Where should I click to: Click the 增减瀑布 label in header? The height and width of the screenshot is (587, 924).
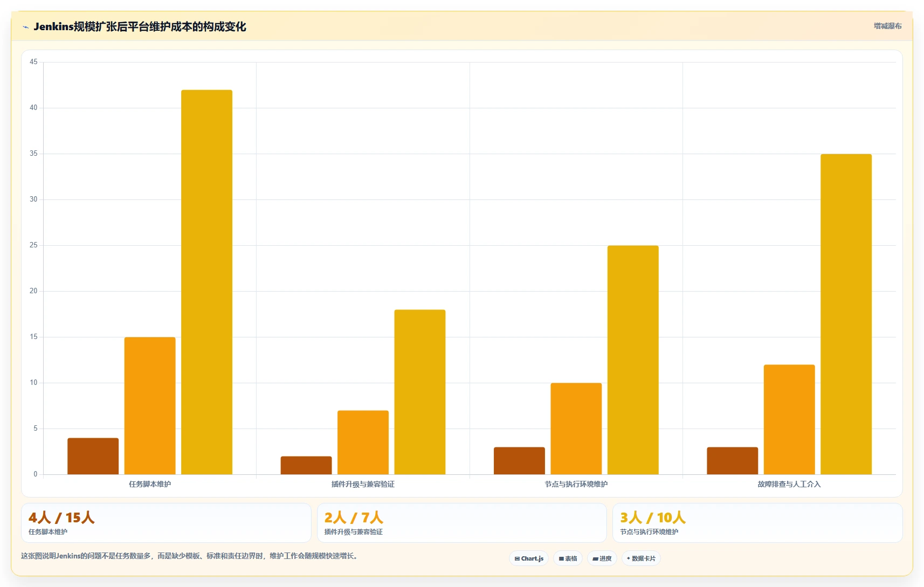887,26
